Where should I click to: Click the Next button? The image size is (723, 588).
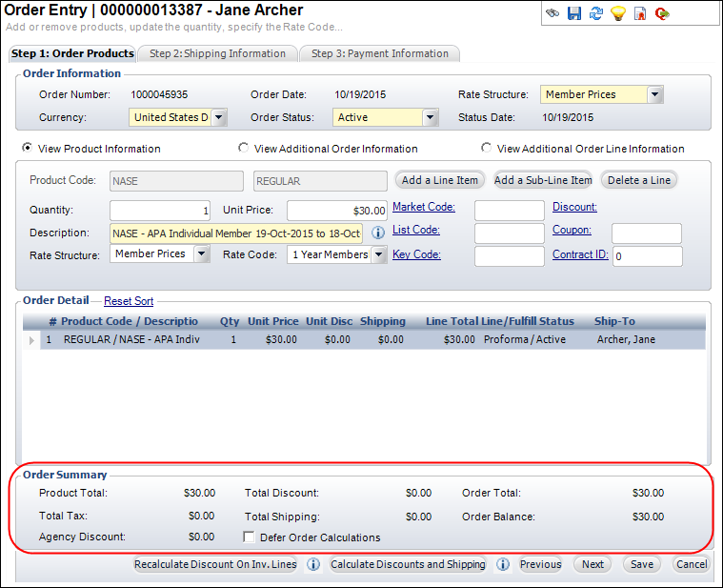pos(592,564)
